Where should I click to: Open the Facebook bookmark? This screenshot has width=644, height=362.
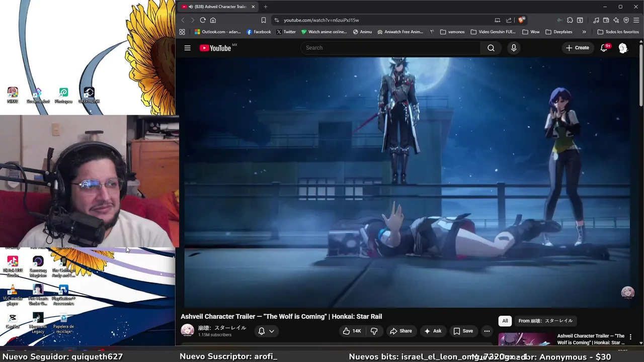pos(259,32)
